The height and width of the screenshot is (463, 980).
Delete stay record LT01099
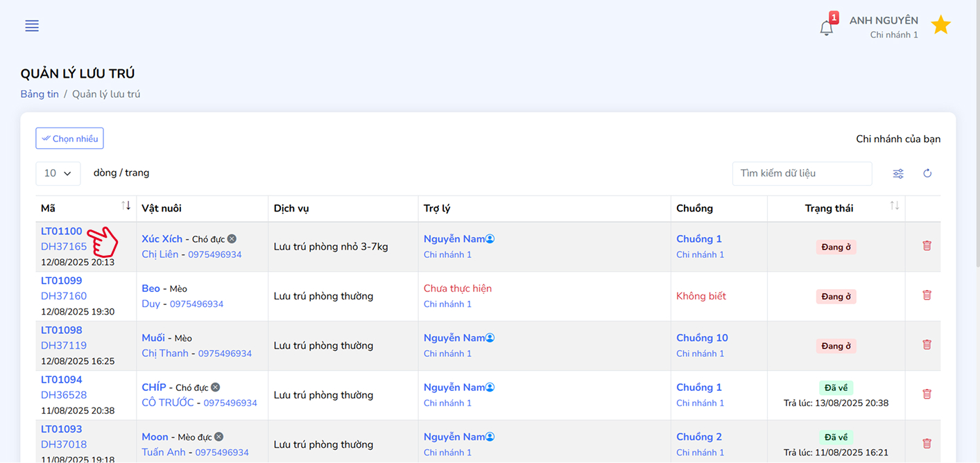(x=927, y=295)
